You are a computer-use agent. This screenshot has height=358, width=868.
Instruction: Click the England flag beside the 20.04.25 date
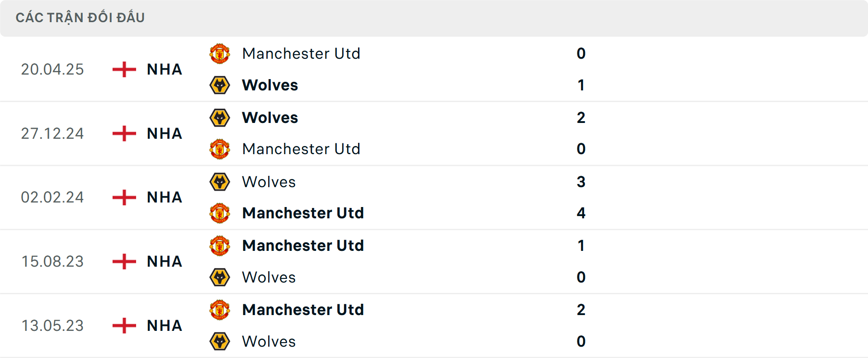pos(123,69)
